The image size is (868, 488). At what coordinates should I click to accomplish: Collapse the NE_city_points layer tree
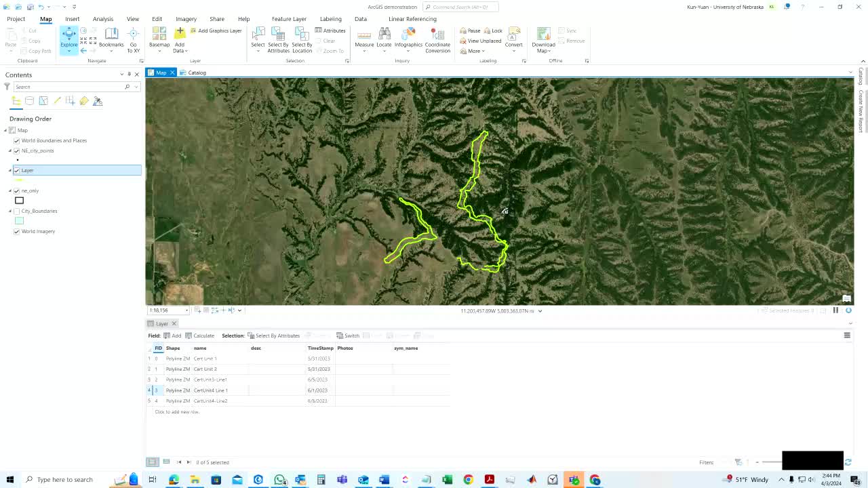[10, 150]
